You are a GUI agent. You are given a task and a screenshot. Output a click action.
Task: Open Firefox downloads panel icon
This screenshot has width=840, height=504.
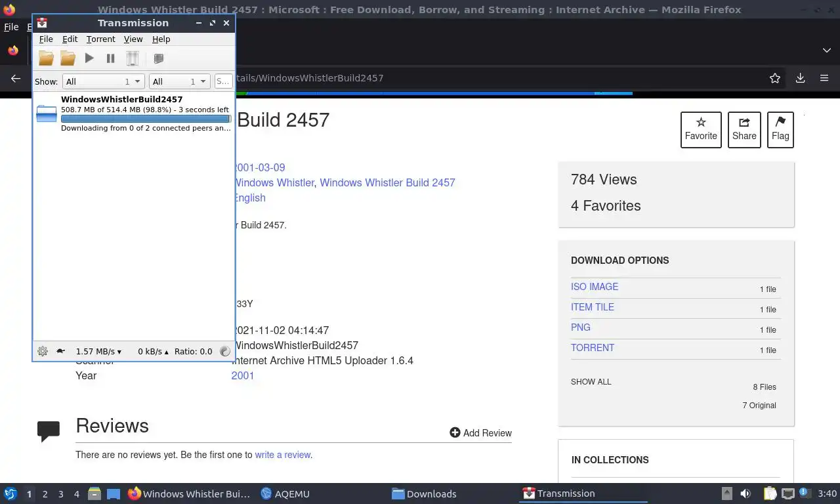tap(800, 78)
